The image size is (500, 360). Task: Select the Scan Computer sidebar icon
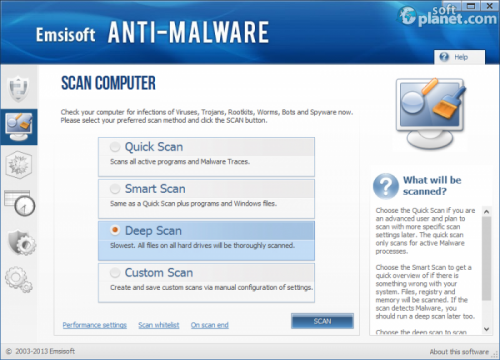pyautogui.click(x=19, y=127)
